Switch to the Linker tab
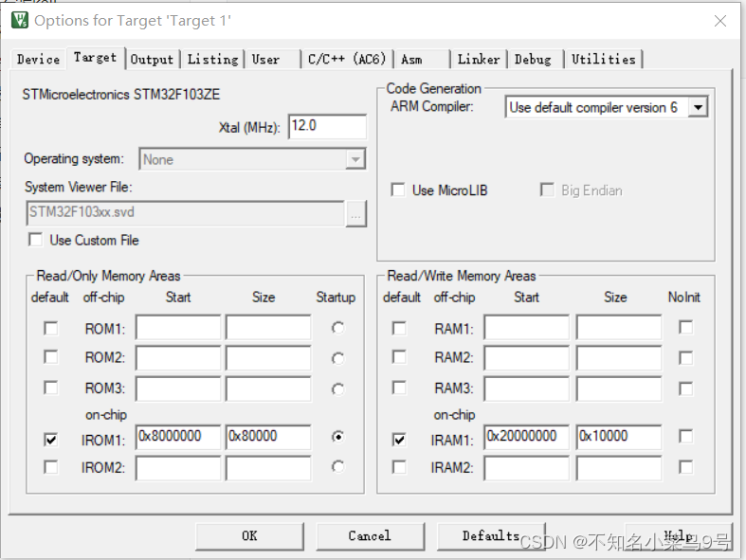This screenshot has height=560, width=746. pyautogui.click(x=479, y=60)
